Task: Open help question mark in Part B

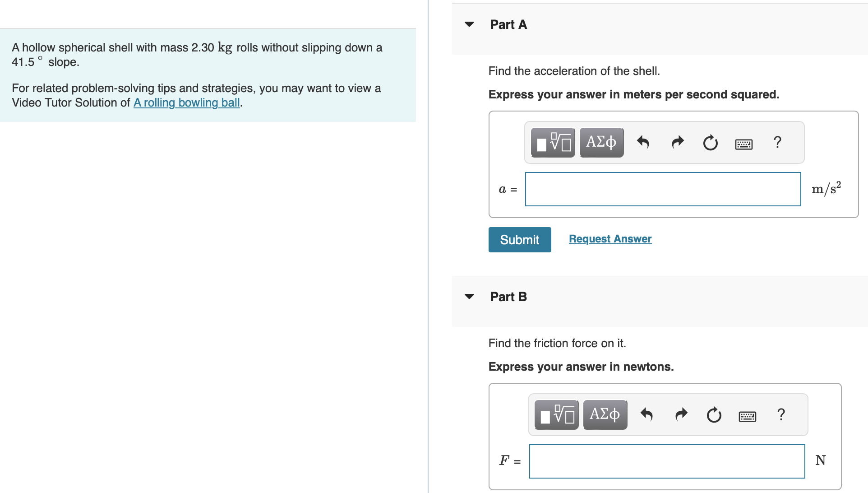Action: [781, 414]
